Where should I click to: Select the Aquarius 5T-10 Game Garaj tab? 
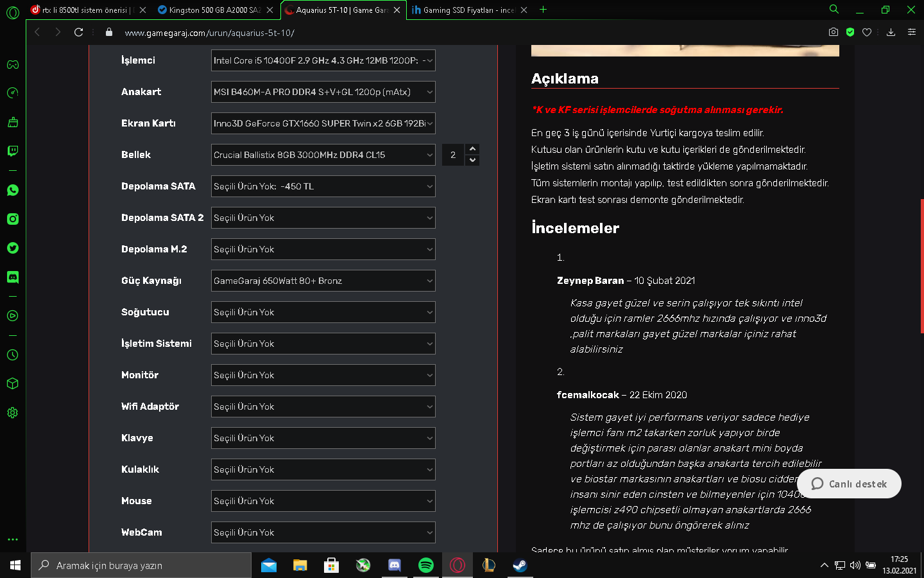[343, 10]
